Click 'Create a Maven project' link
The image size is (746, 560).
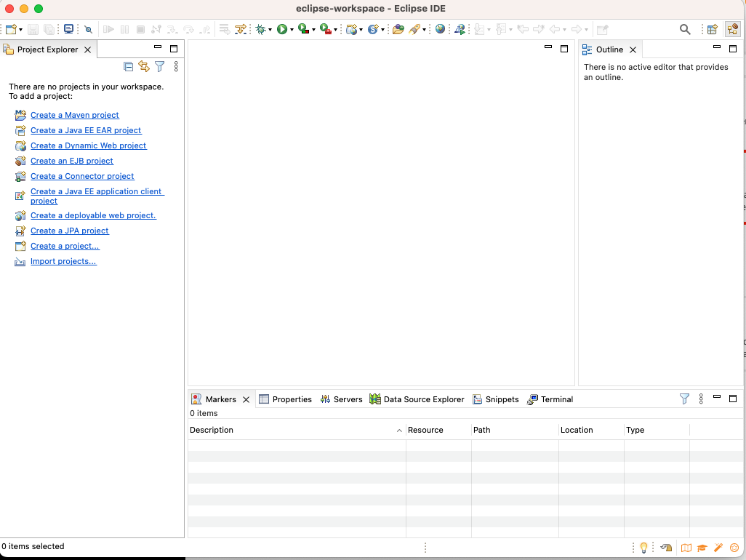[75, 115]
